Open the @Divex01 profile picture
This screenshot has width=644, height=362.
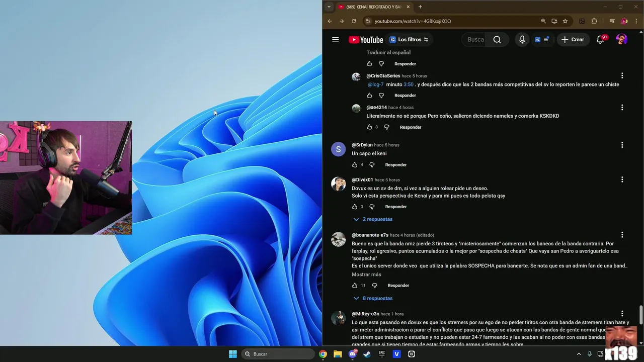tap(338, 184)
